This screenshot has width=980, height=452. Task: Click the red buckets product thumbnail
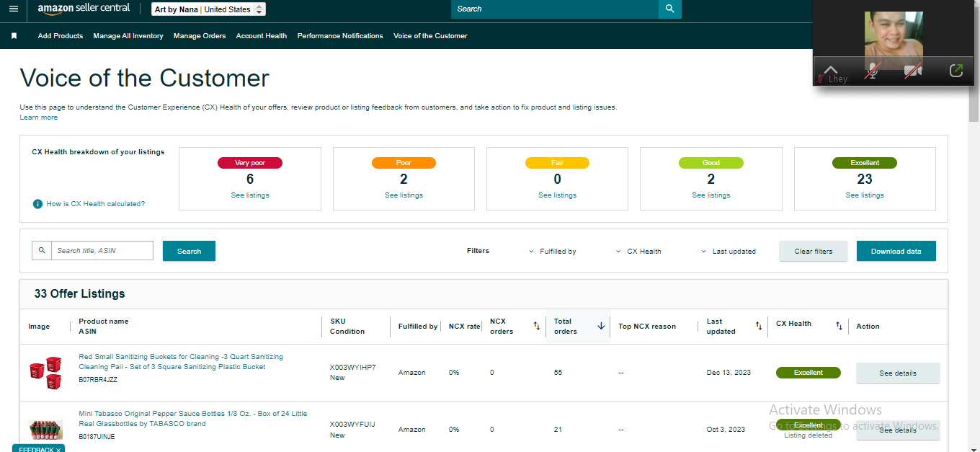tap(45, 372)
